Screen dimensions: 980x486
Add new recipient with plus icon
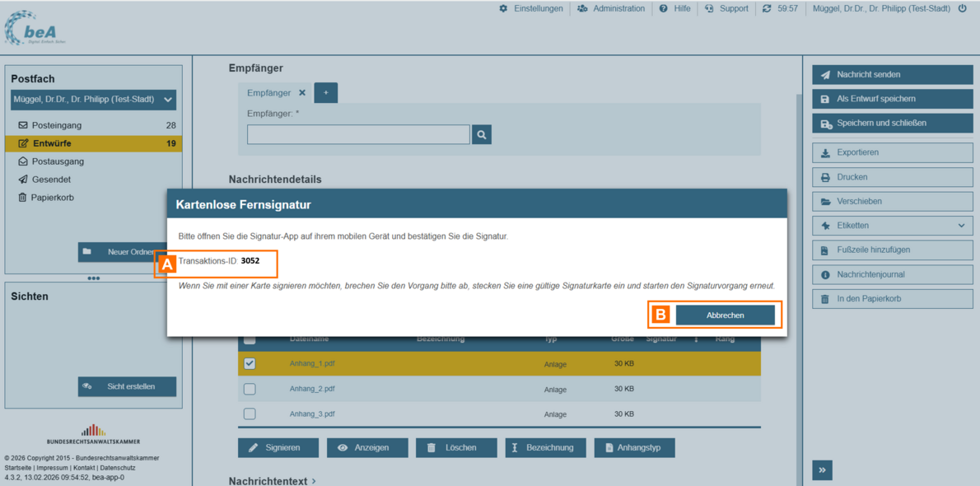[325, 93]
